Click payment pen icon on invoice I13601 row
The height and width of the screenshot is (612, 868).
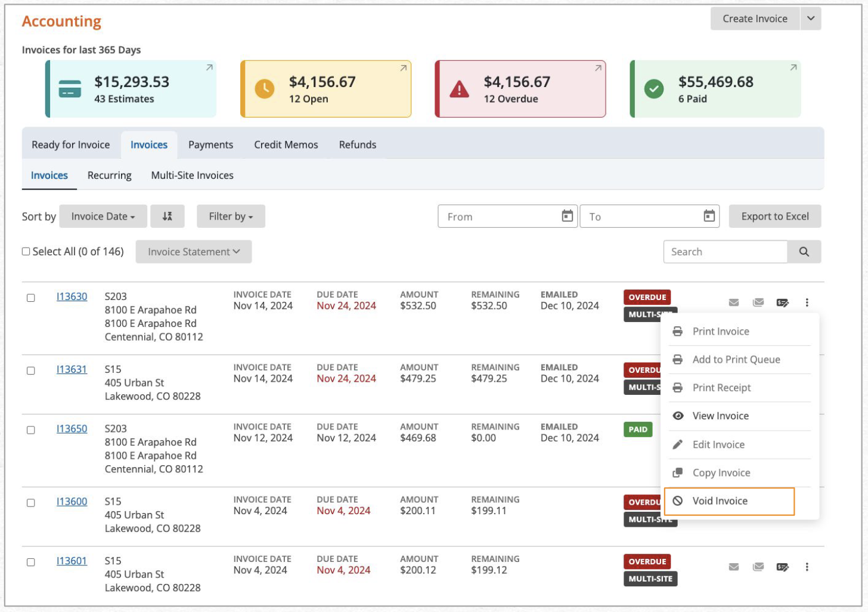click(x=783, y=567)
